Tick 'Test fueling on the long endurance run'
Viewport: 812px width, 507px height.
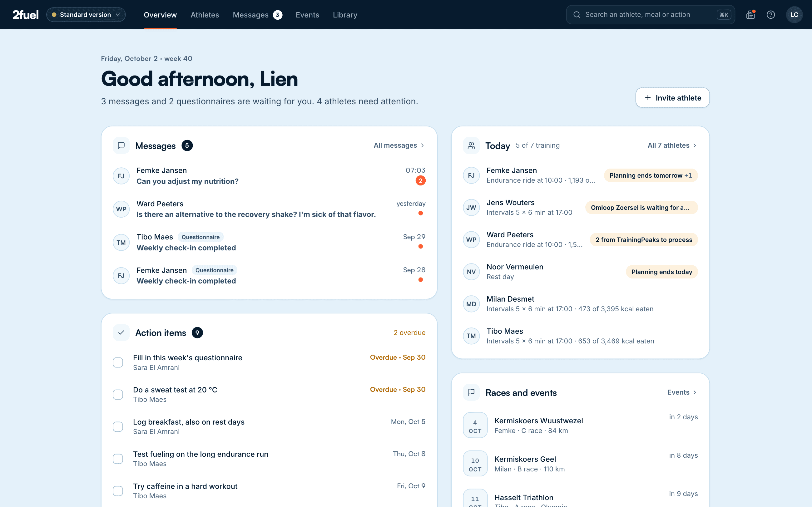click(x=118, y=459)
